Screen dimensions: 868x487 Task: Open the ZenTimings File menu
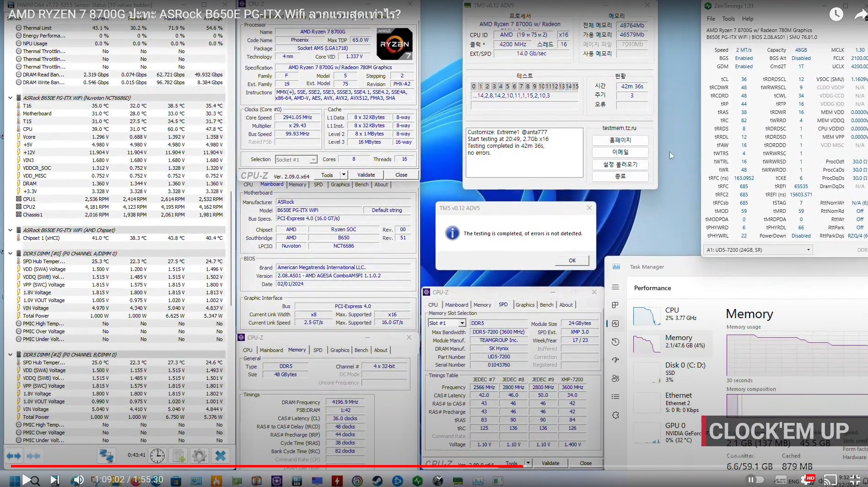point(711,19)
